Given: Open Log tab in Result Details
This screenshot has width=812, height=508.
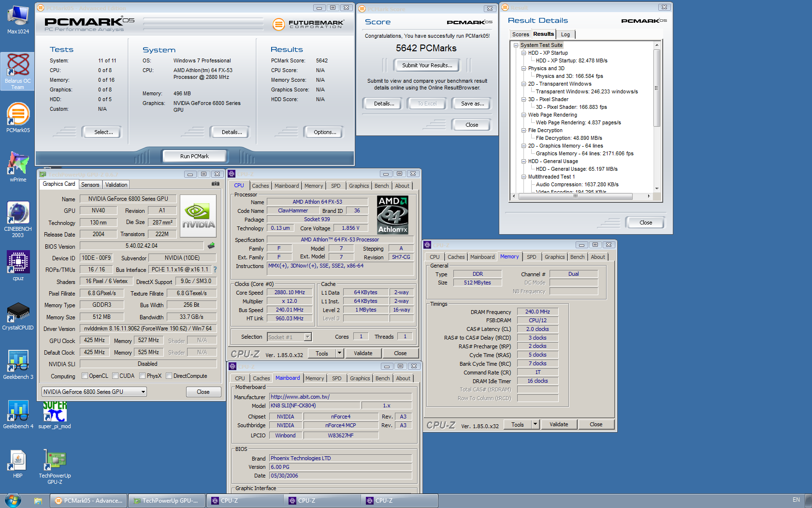Looking at the screenshot, I should [565, 34].
